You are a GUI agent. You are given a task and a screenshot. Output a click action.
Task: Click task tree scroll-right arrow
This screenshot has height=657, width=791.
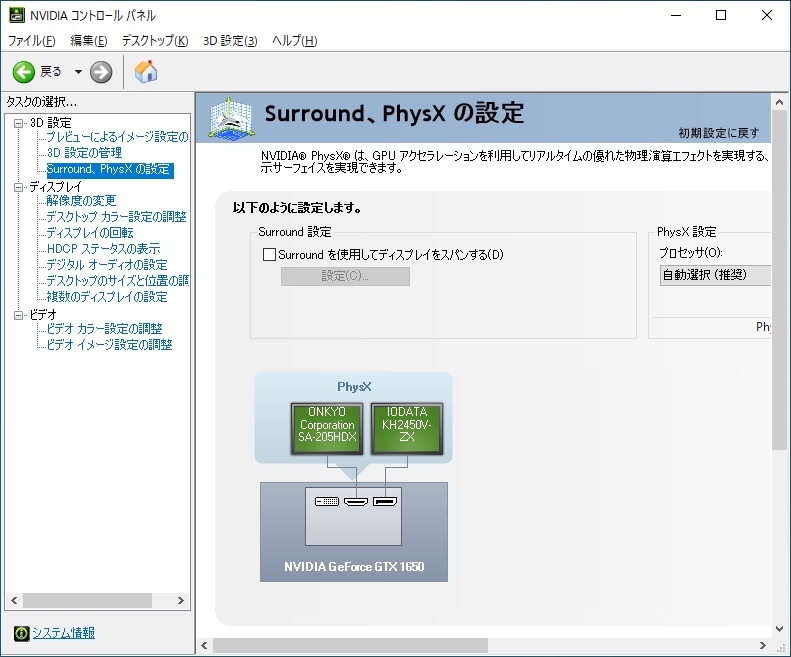(x=181, y=600)
